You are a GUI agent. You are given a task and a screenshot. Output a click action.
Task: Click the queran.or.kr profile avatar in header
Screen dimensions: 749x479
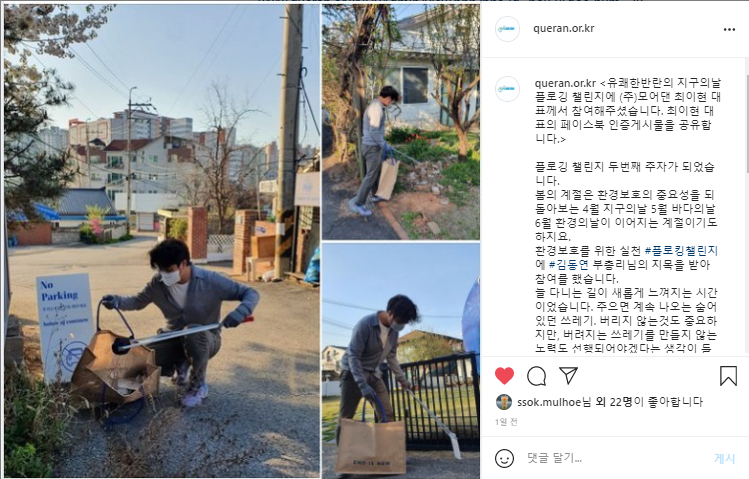tap(507, 29)
